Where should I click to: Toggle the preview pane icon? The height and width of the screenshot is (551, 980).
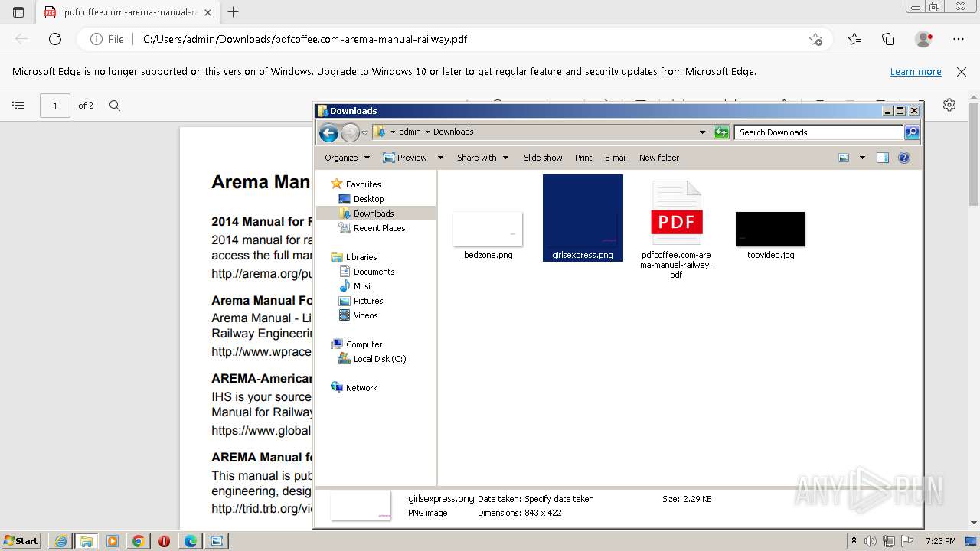point(883,158)
